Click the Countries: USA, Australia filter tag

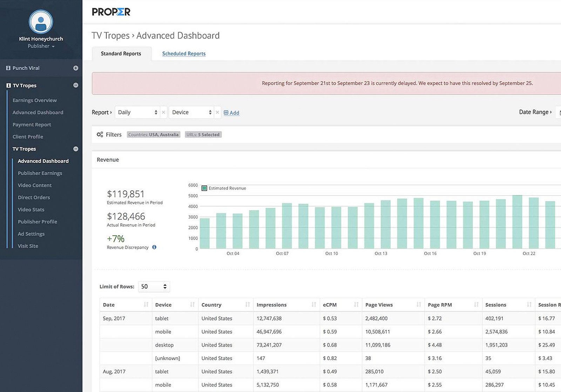[x=153, y=135]
